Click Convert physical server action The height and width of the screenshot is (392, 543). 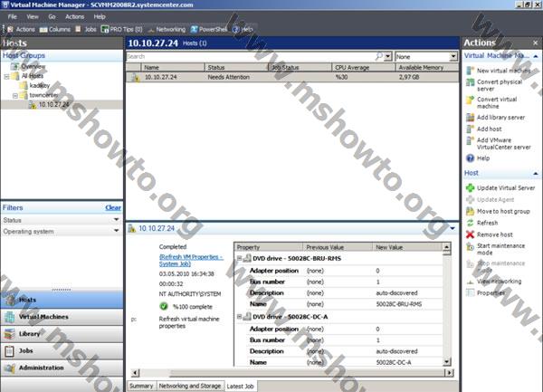494,85
